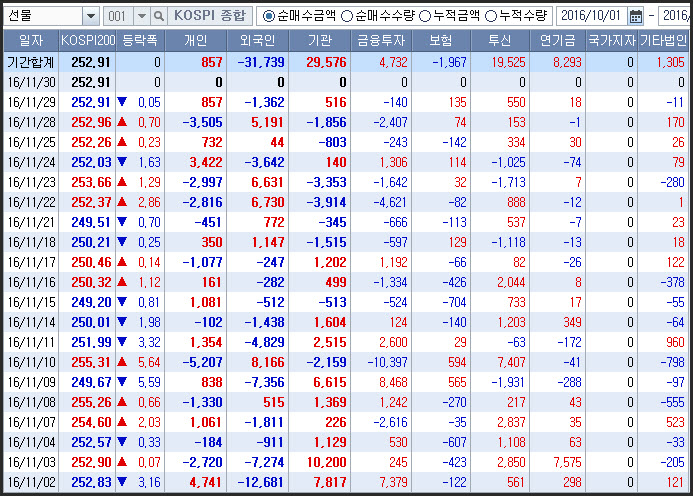Click institution value 10,200
Viewport: 693px width, 496px height.
(326, 462)
